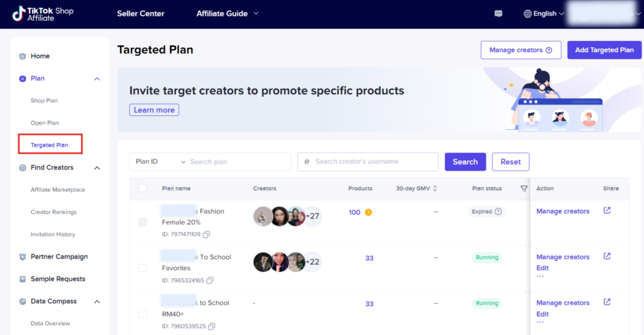
Task: Collapse the Find Creators section
Action: 97,167
